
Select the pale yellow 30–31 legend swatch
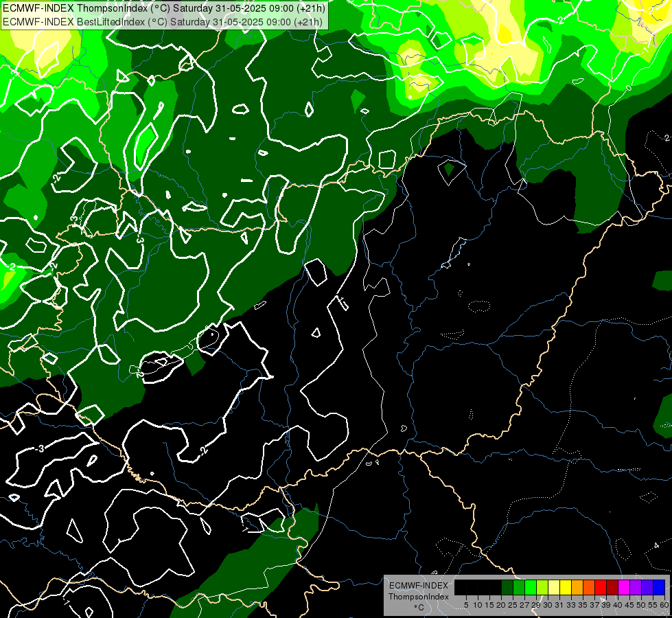pyautogui.click(x=554, y=588)
